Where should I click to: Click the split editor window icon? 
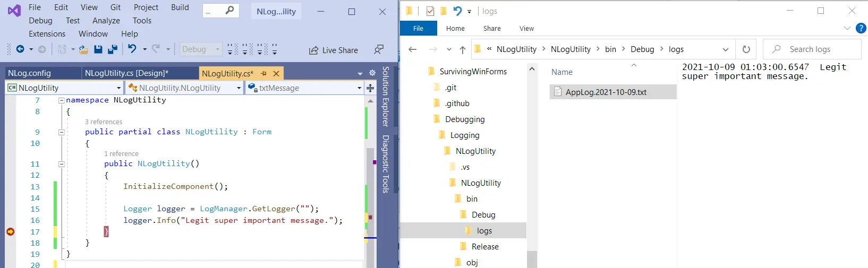pyautogui.click(x=370, y=88)
